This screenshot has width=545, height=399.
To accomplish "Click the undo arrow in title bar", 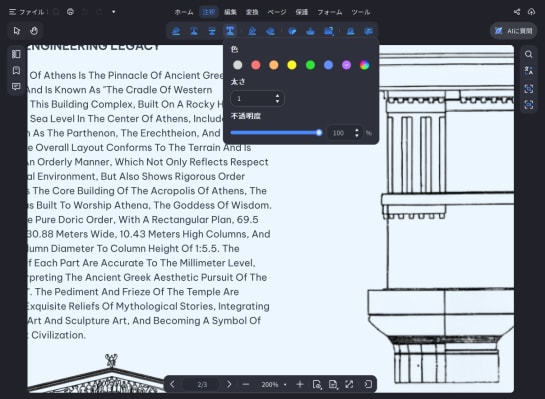I will tap(85, 12).
